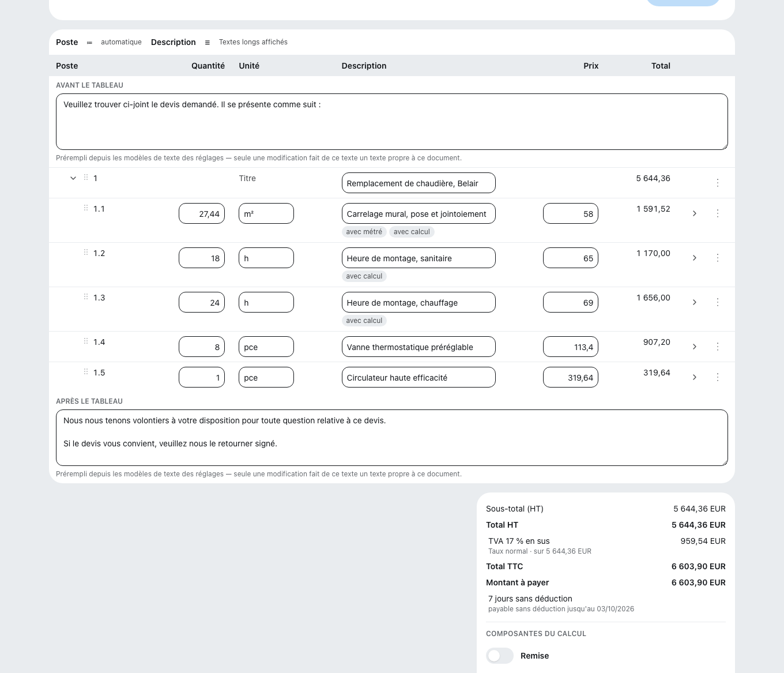Edit unit pce field for row 1.4
This screenshot has height=673, width=784.
(266, 347)
